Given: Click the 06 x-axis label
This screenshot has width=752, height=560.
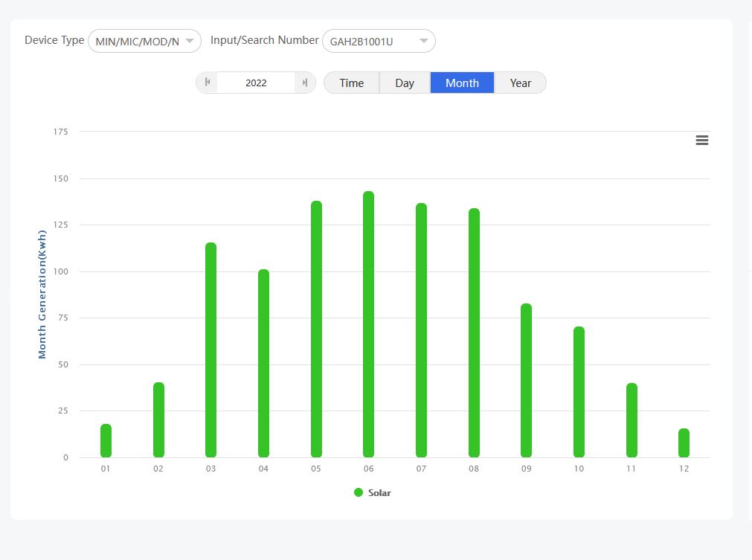Looking at the screenshot, I should (x=368, y=469).
